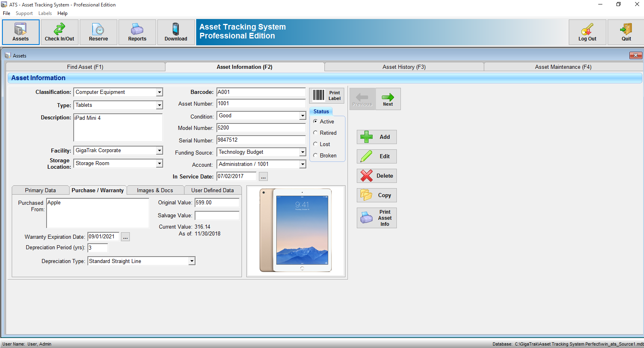Open the Reports module
The image size is (644, 348).
point(137,32)
